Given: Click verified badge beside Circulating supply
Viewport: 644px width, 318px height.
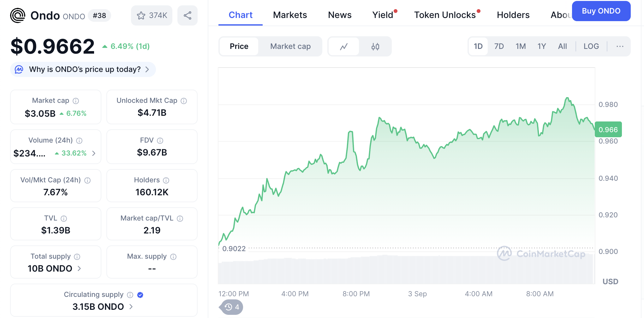Looking at the screenshot, I should [x=140, y=295].
